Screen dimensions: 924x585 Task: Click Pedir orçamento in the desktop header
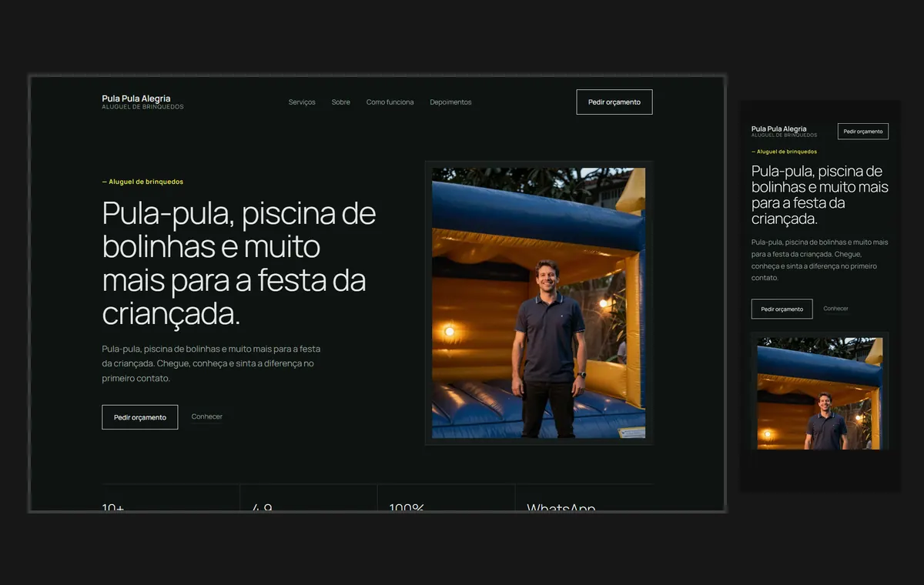tap(614, 102)
